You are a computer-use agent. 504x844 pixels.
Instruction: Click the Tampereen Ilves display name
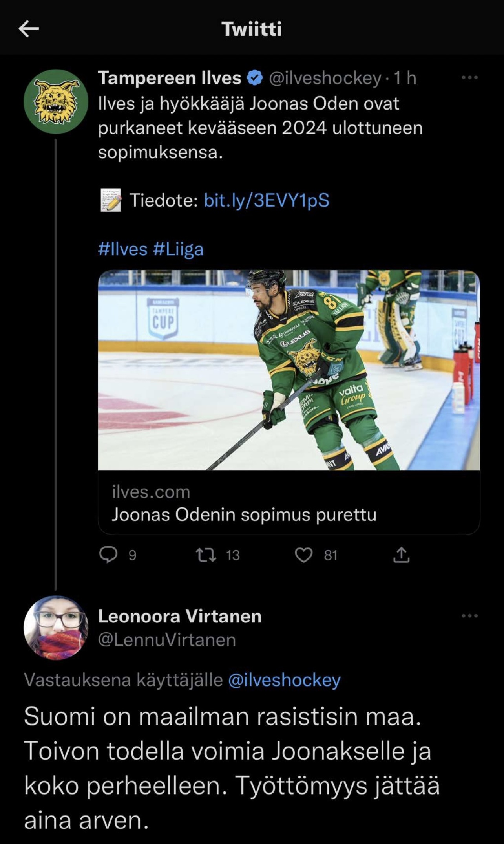tap(169, 78)
